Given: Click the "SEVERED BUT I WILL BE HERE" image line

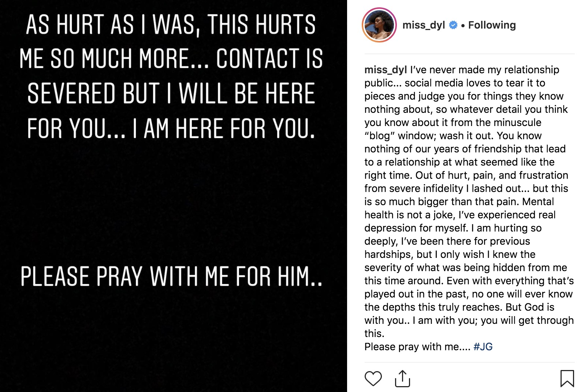Looking at the screenshot, I should 171,93.
